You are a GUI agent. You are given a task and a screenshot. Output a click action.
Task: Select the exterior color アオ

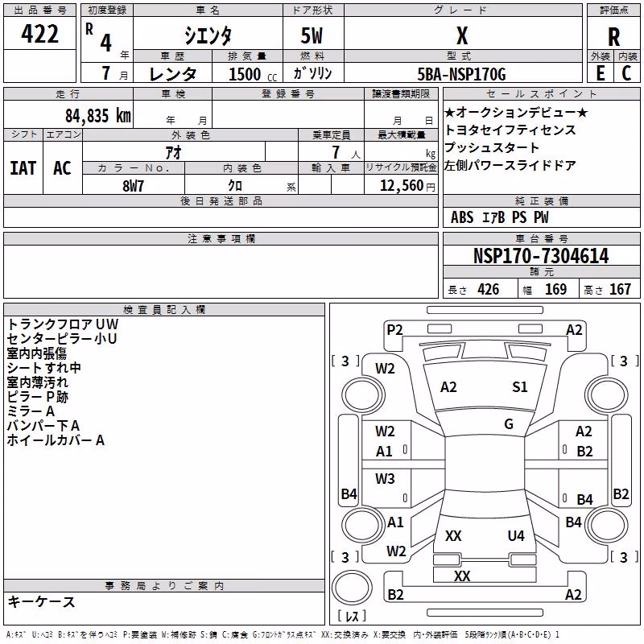pyautogui.click(x=173, y=152)
